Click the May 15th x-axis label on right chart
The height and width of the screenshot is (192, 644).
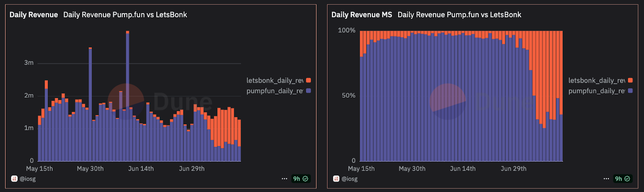[361, 169]
